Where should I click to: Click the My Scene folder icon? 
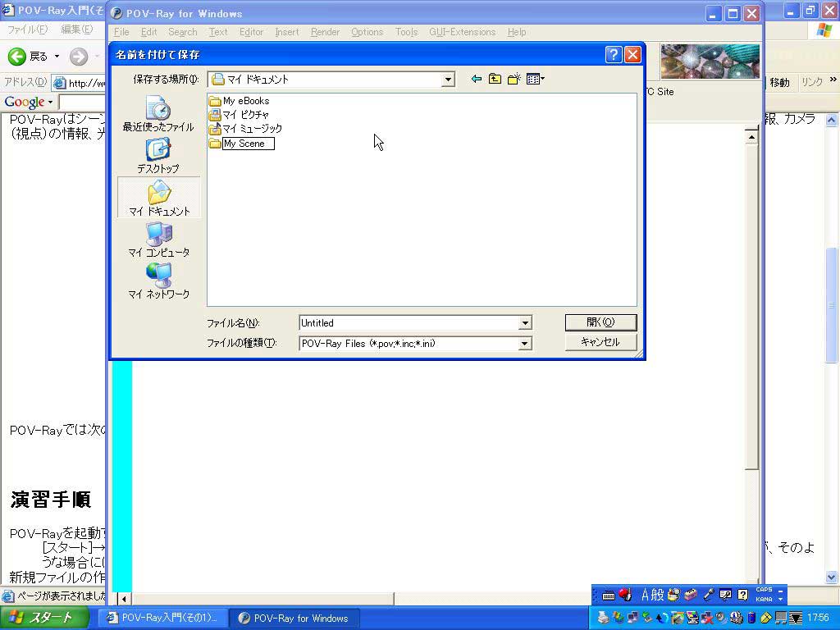(x=215, y=144)
